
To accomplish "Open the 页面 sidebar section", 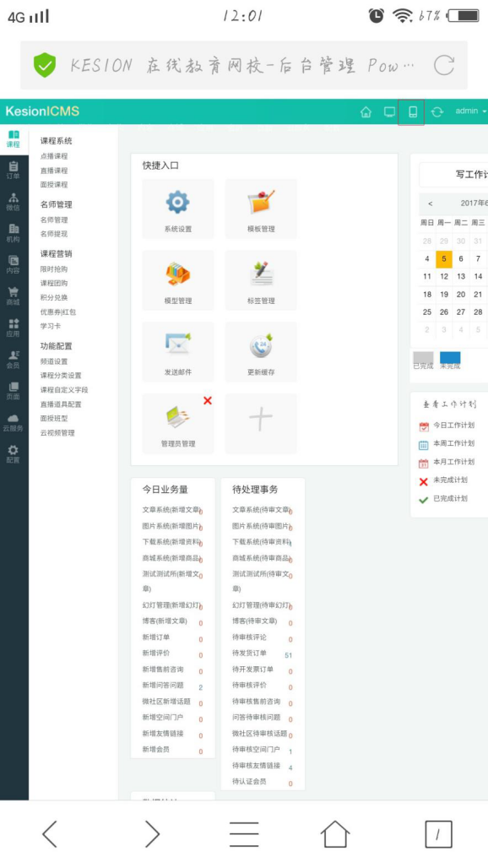I will tap(14, 390).
